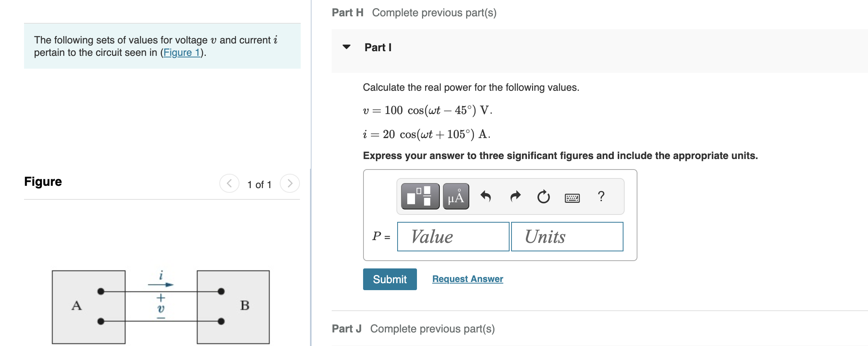Screen dimensions: 868x346
Task: Click the next figure chevron
Action: [x=290, y=184]
